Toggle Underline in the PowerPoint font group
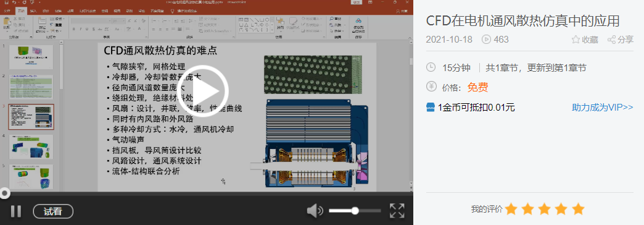This screenshot has height=225, width=644. (x=87, y=29)
